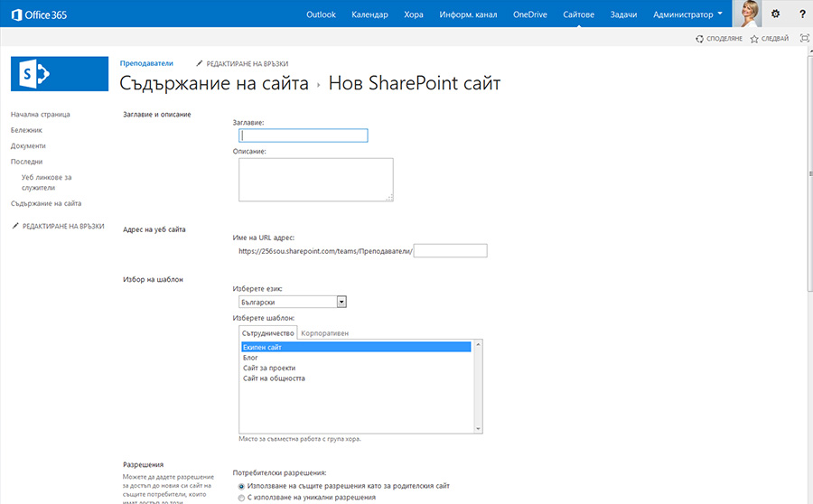Expand the Администратор dropdown menu
The image size is (813, 504).
coord(687,14)
